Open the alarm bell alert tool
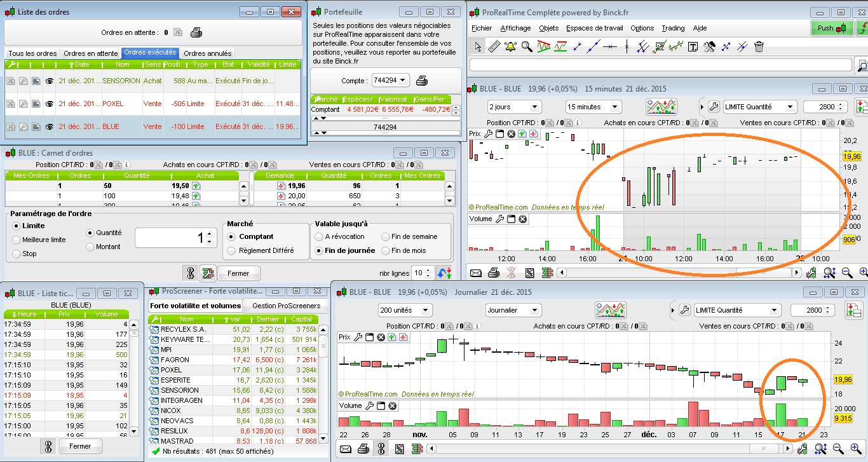Screen dimensions: 868x462 (x=511, y=46)
